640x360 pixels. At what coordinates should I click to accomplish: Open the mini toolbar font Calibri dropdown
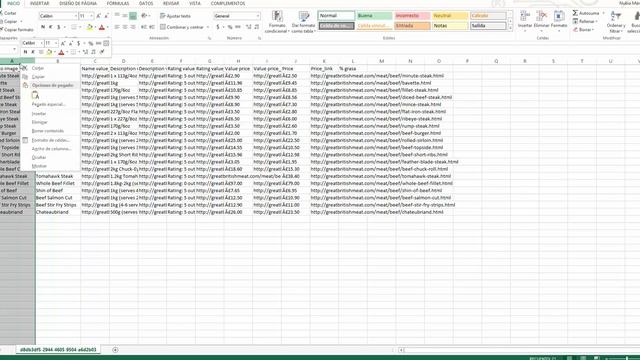pyautogui.click(x=41, y=43)
